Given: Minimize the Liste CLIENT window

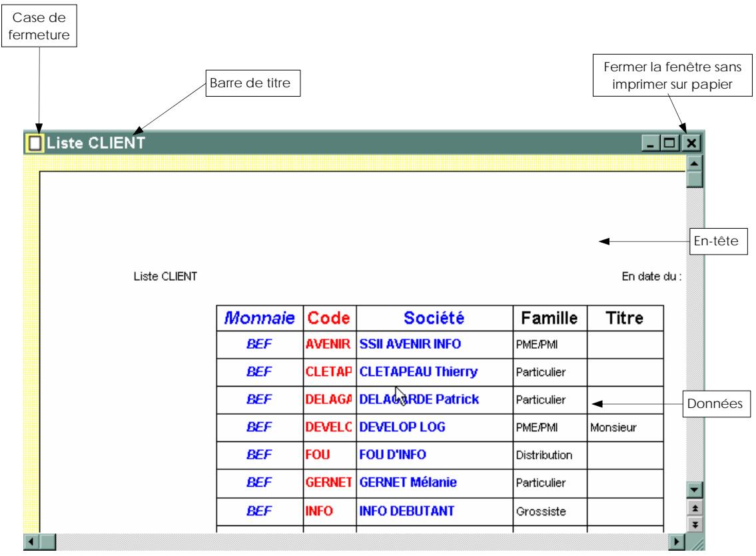Looking at the screenshot, I should [650, 143].
